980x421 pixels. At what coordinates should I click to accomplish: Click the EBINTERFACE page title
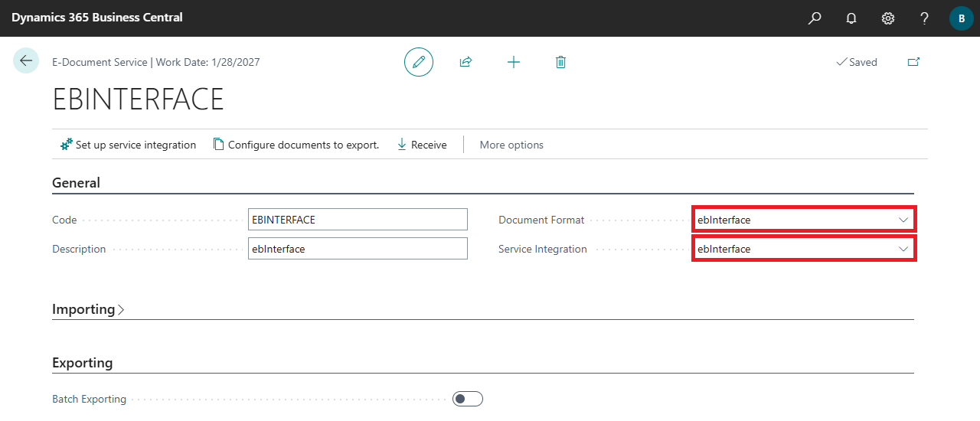pyautogui.click(x=138, y=100)
